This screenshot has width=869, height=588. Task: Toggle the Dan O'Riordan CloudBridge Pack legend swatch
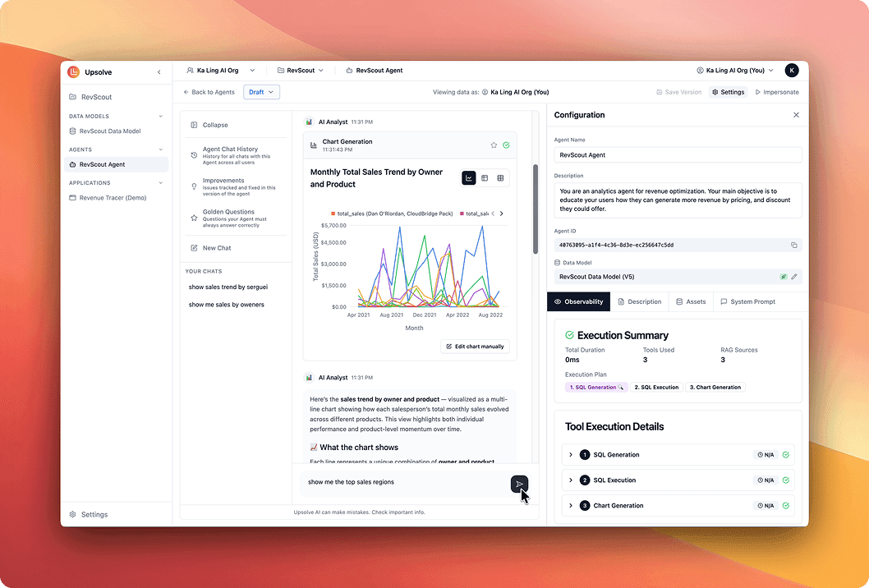pos(333,214)
